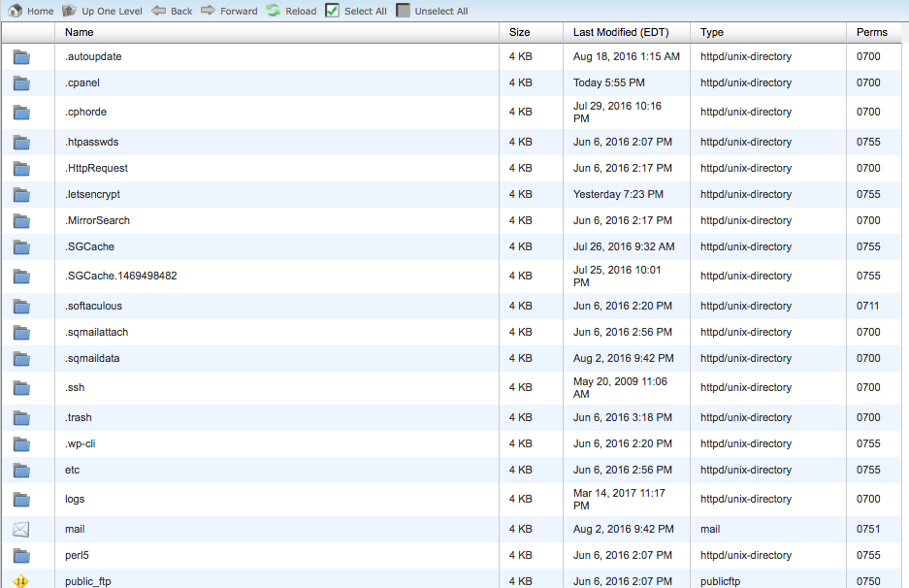
Task: Click the Type column header
Action: coord(712,32)
